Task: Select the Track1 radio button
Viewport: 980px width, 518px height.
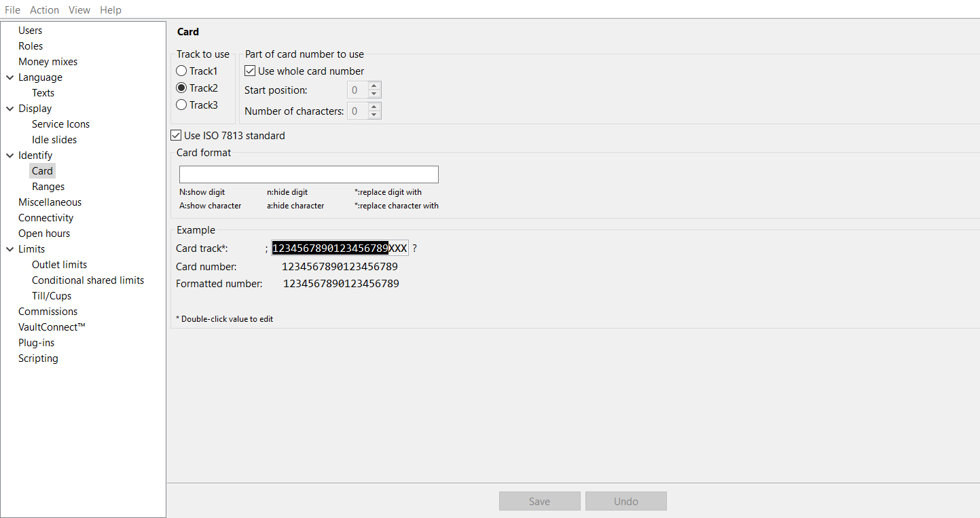Action: 181,71
